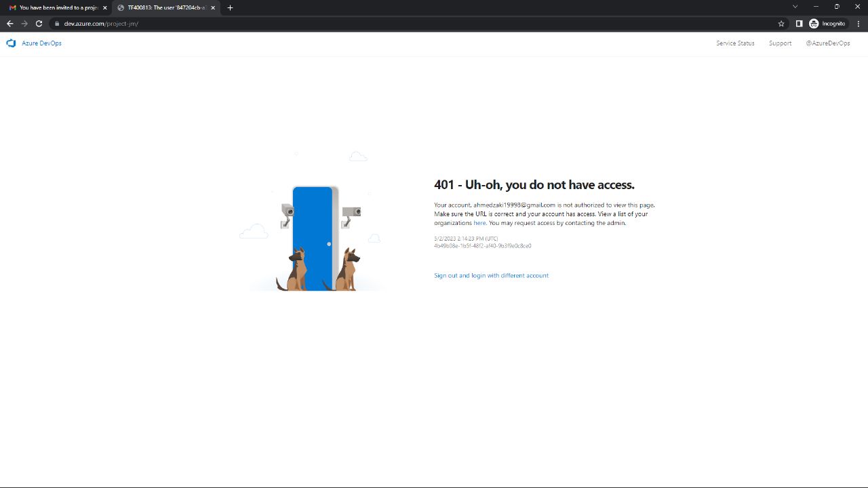The image size is (868, 488).
Task: Open the Support link
Action: click(x=780, y=43)
